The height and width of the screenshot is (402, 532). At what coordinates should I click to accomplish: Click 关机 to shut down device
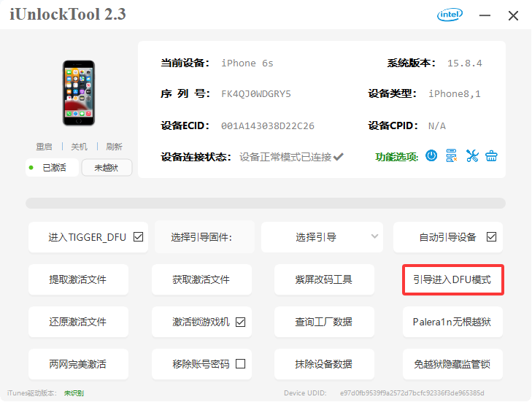click(79, 147)
